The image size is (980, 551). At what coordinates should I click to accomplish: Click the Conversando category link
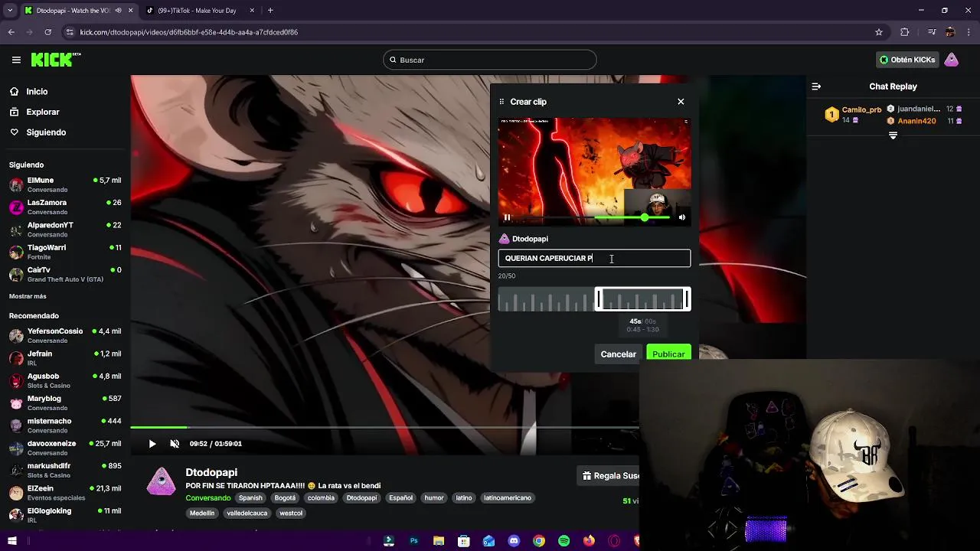(x=207, y=498)
